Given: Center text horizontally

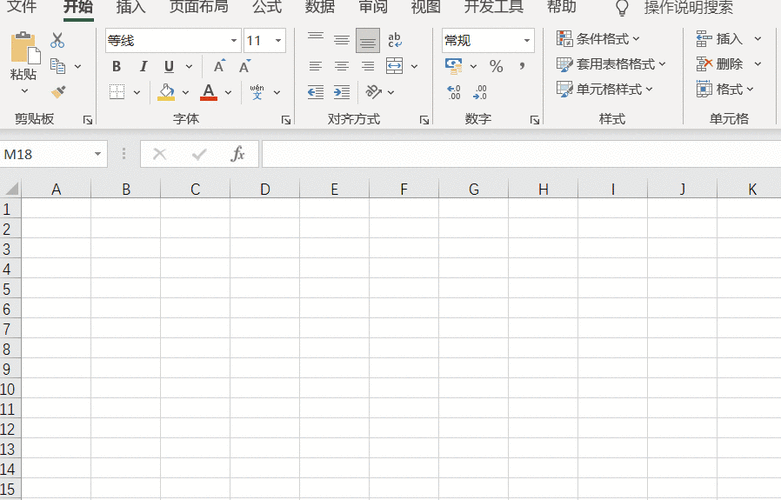Looking at the screenshot, I should point(342,66).
